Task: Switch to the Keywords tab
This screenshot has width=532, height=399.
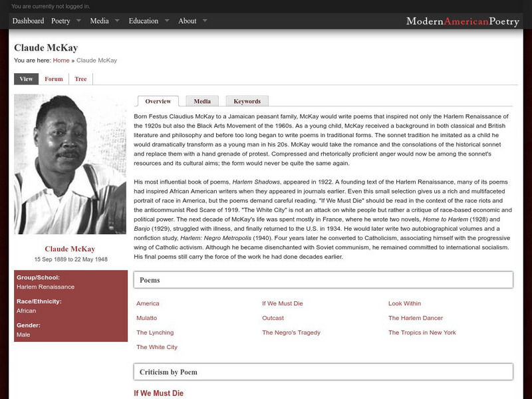Action: tap(247, 101)
